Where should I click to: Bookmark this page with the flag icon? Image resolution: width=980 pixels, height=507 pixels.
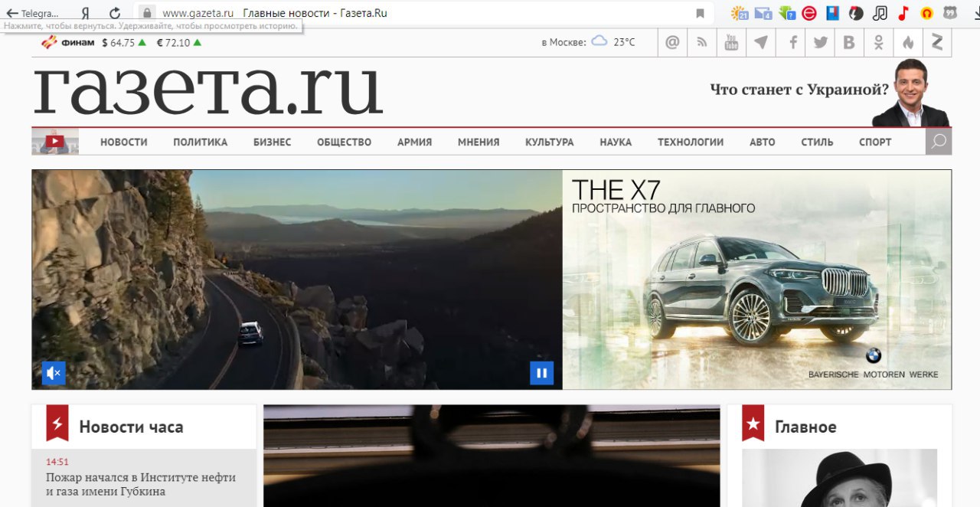pos(700,13)
